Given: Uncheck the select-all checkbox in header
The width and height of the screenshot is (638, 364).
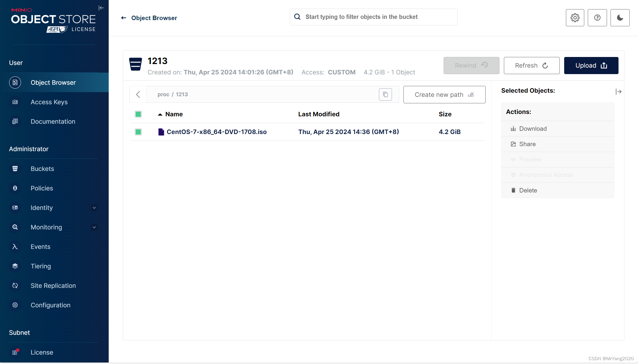Looking at the screenshot, I should pos(138,114).
